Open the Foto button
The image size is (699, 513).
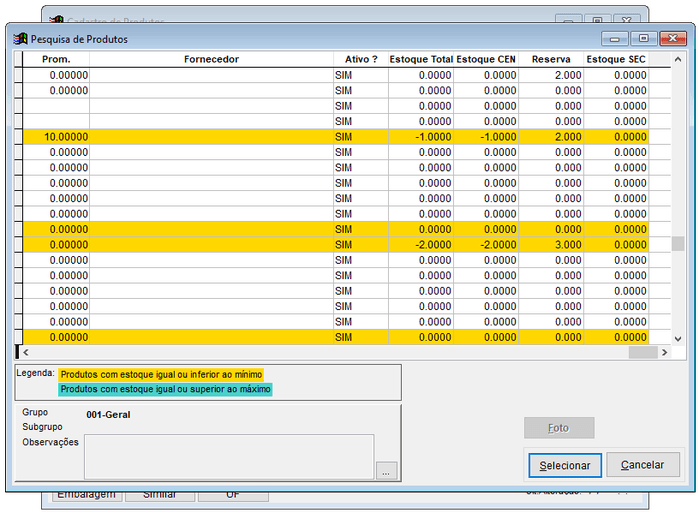[x=559, y=428]
